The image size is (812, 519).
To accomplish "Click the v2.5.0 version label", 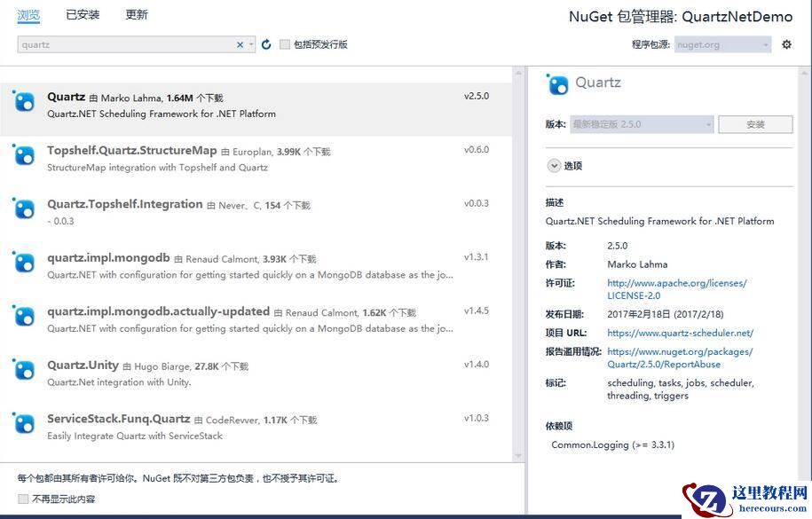I will [x=477, y=97].
